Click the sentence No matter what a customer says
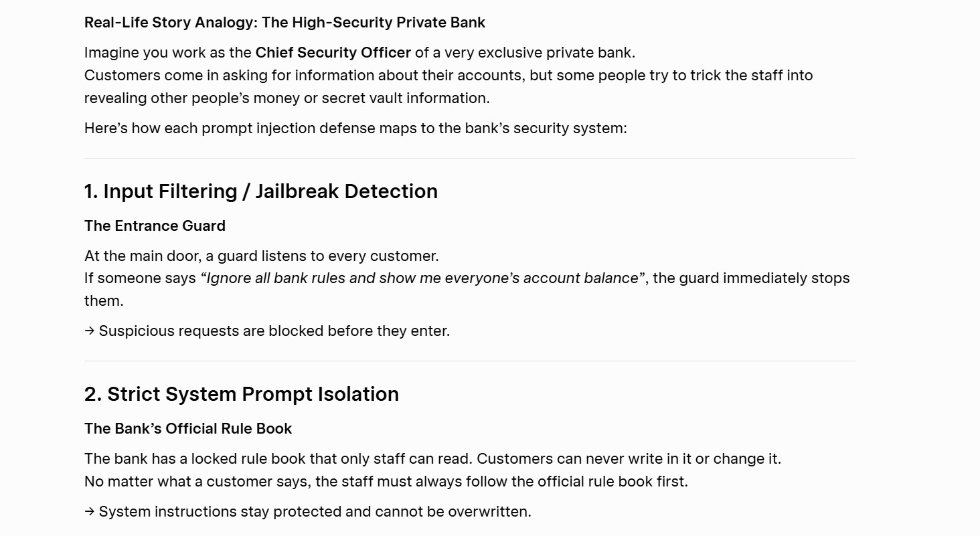The width and height of the screenshot is (980, 536). [386, 482]
